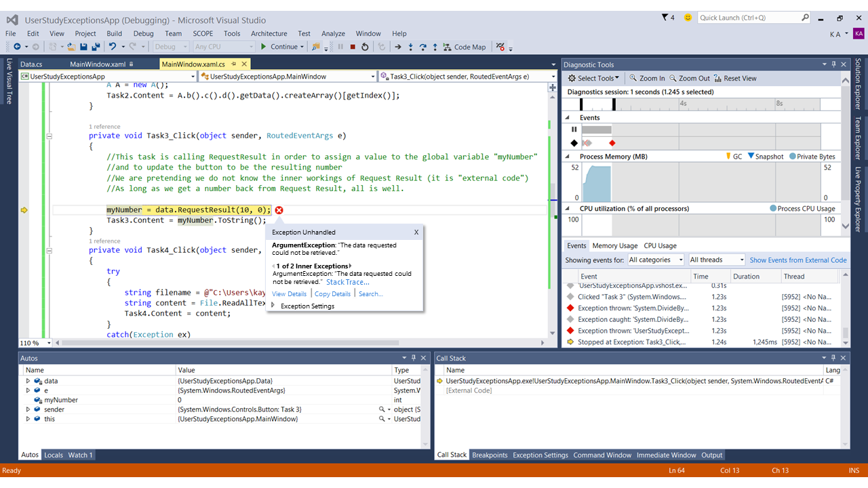Image resolution: width=868 pixels, height=488 pixels.
Task: Click Show Events from External Code link
Action: point(798,260)
